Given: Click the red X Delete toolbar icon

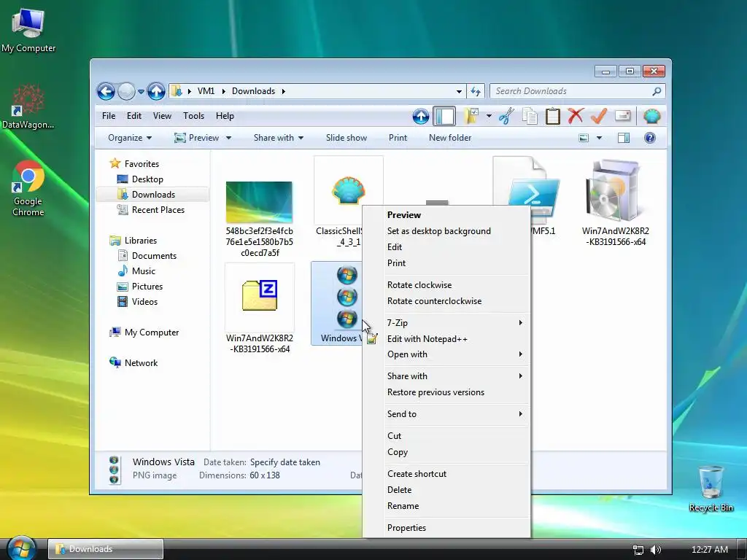Looking at the screenshot, I should 576,116.
